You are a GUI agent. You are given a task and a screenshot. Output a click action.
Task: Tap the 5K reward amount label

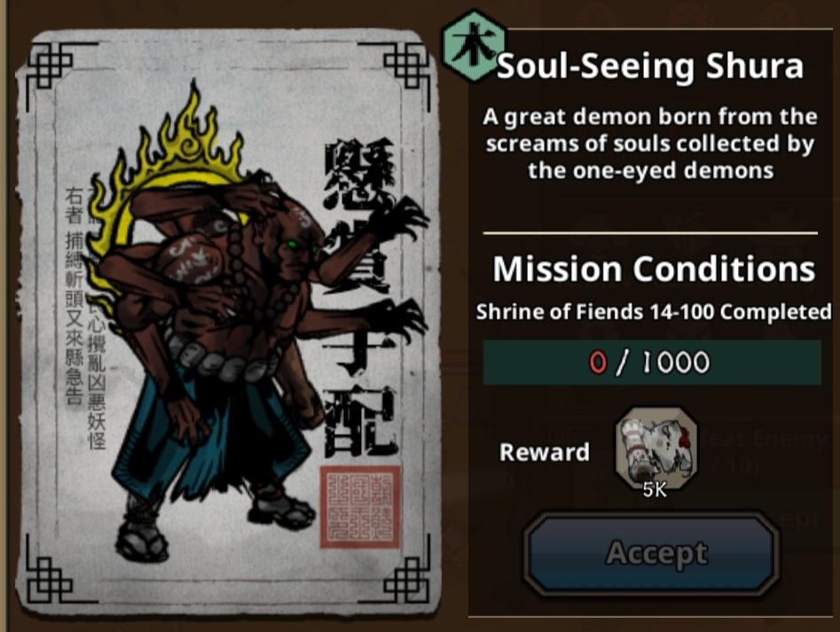655,489
